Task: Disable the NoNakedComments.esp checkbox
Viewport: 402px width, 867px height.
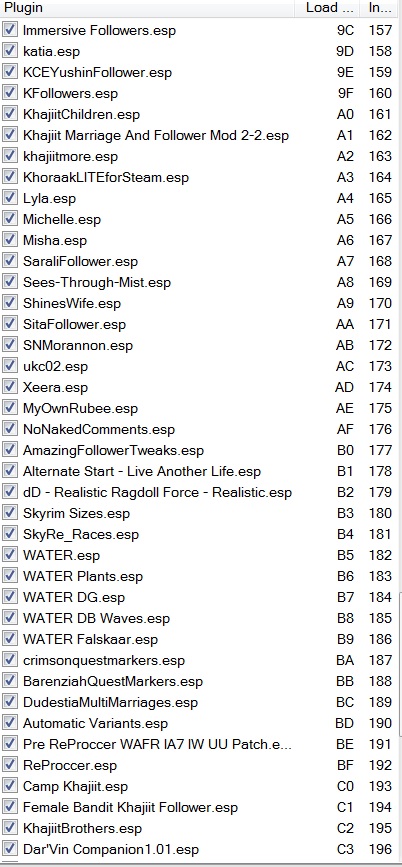Action: [10, 429]
